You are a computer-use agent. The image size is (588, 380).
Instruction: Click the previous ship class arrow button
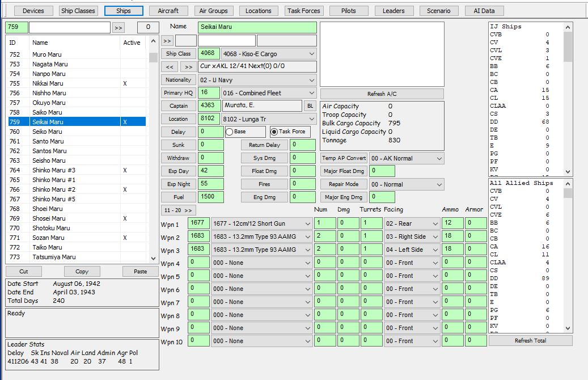tap(169, 67)
